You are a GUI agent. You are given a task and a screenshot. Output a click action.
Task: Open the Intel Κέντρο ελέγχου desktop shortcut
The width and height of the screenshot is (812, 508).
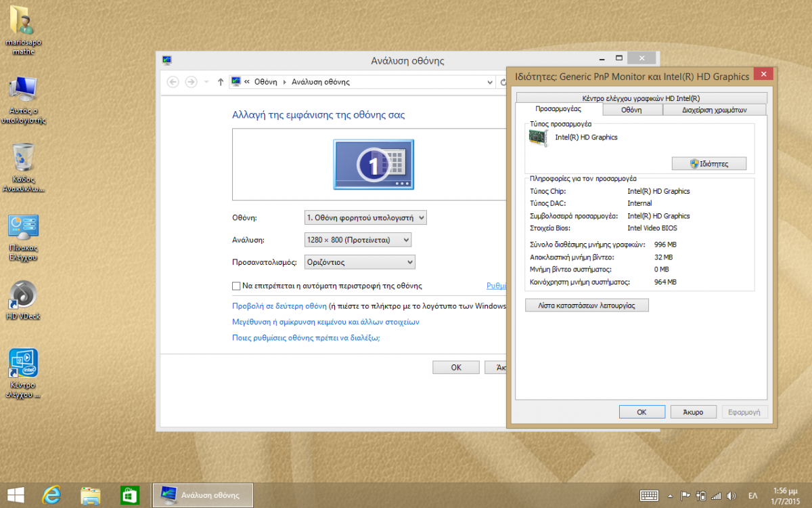(x=24, y=373)
